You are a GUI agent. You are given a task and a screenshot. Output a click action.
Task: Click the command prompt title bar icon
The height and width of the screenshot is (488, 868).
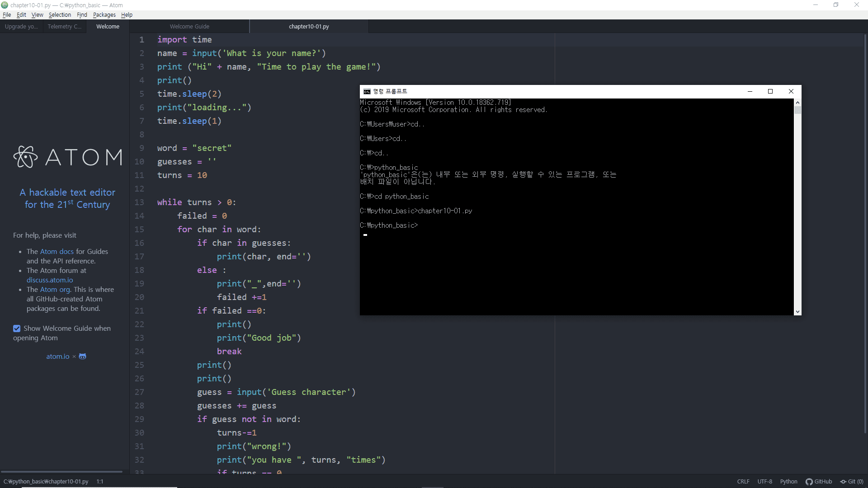pyautogui.click(x=367, y=91)
